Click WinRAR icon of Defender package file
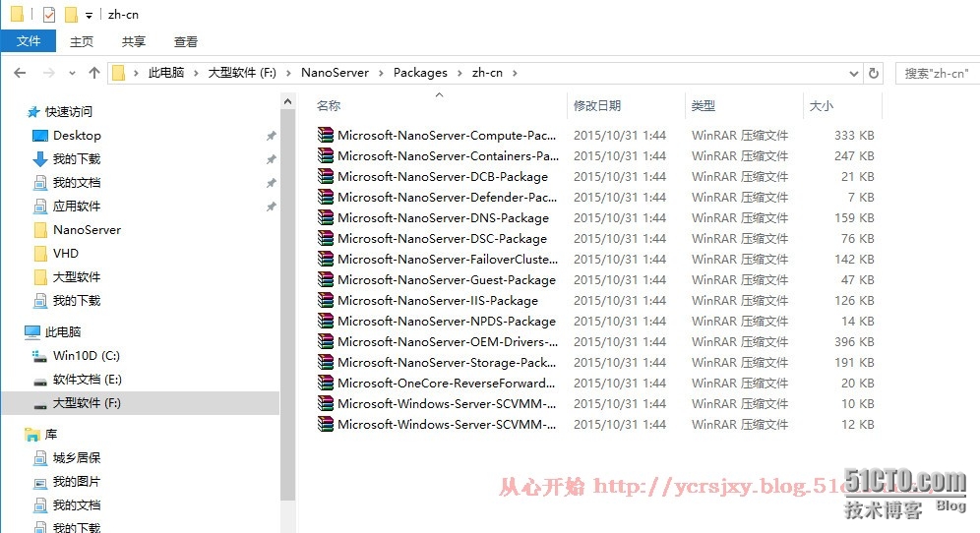The image size is (980, 533). [325, 197]
